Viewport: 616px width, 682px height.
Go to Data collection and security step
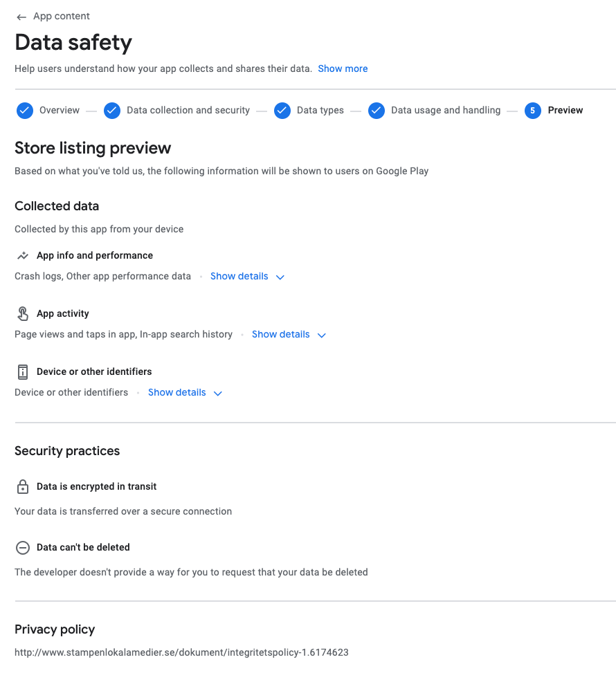tap(188, 111)
